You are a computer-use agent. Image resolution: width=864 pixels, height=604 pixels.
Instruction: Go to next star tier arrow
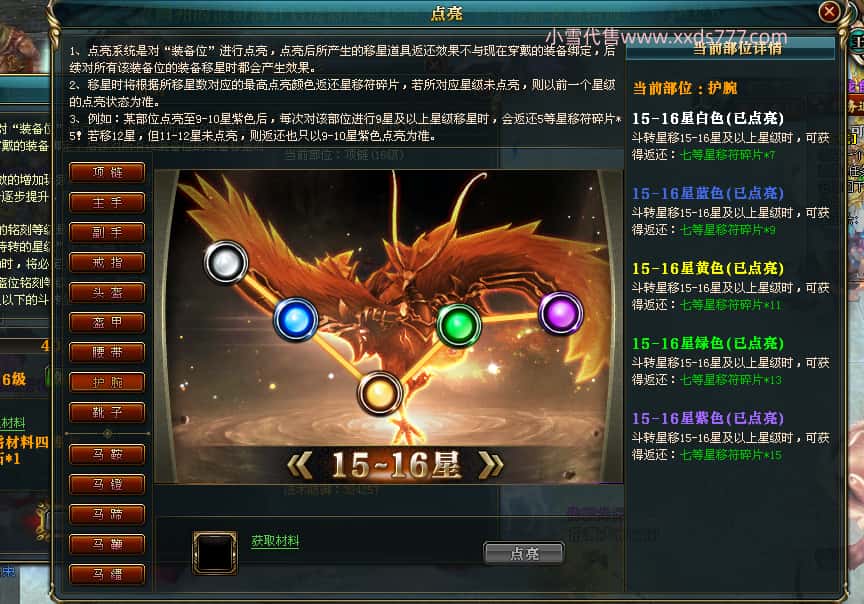click(x=490, y=465)
